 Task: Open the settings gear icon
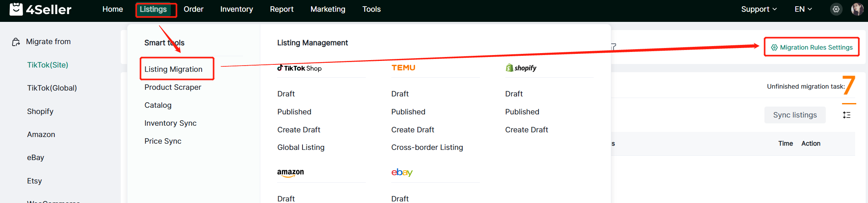coord(836,9)
